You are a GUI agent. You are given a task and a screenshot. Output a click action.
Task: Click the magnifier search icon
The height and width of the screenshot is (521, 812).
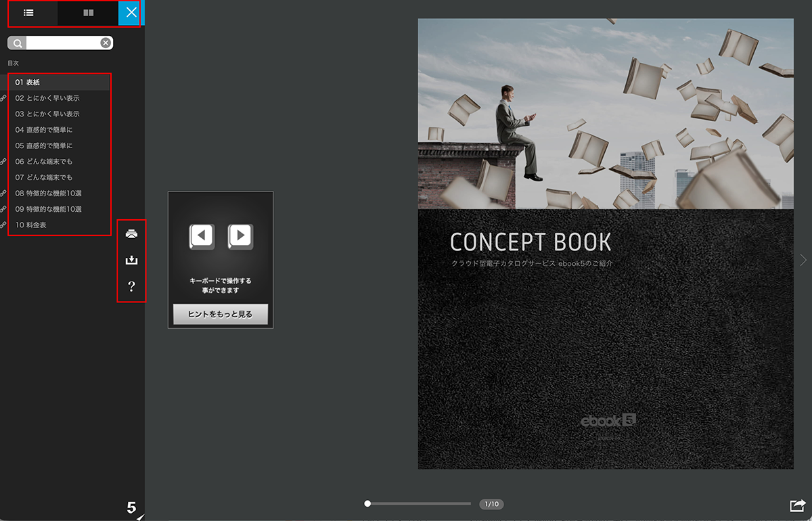(x=17, y=43)
